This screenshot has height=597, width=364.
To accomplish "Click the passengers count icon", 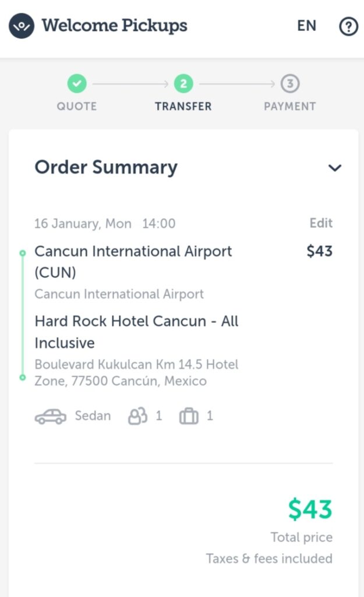I will [x=137, y=416].
